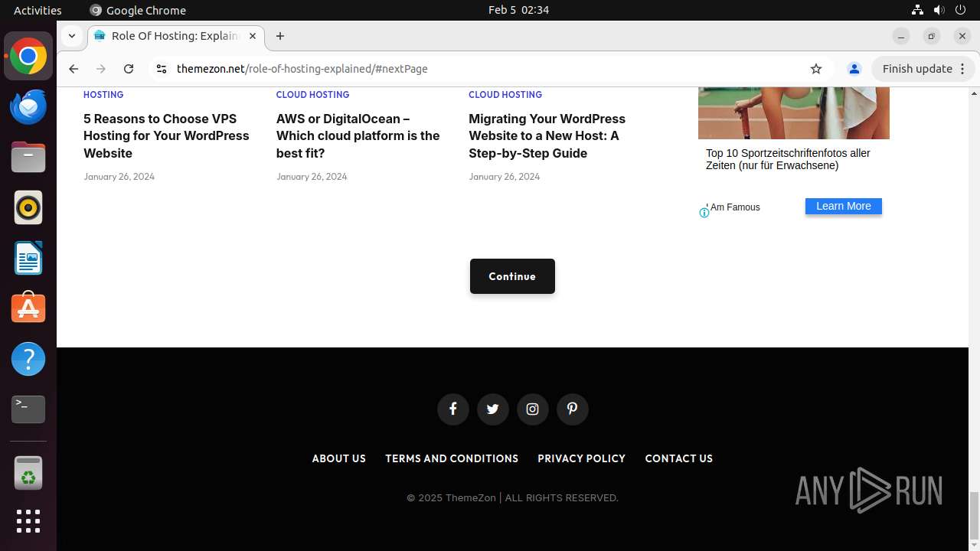Open the Facebook social icon in footer
This screenshot has height=551, width=980.
coord(453,409)
